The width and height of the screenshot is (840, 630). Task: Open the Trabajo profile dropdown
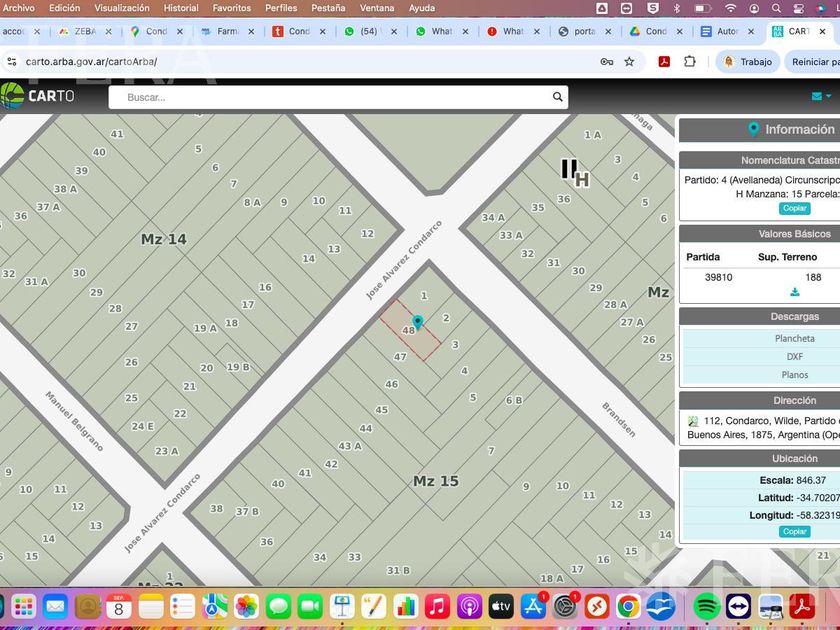[x=747, y=62]
